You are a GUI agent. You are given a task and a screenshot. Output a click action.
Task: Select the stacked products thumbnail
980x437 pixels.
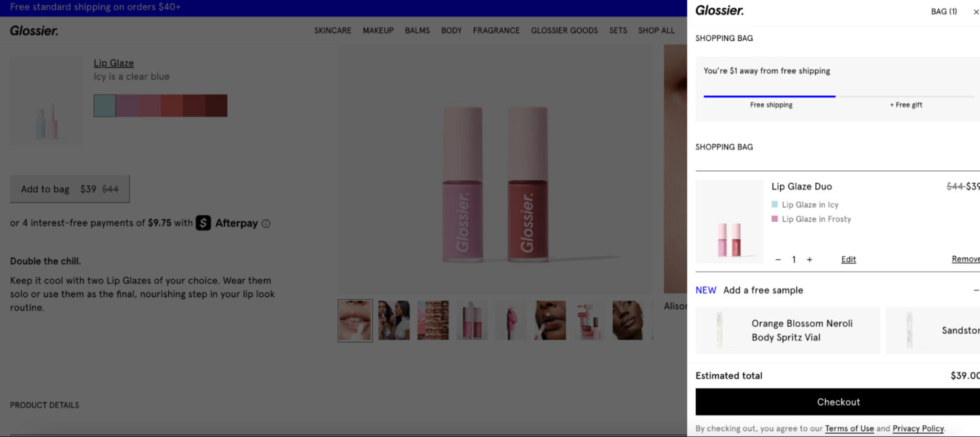coord(589,320)
